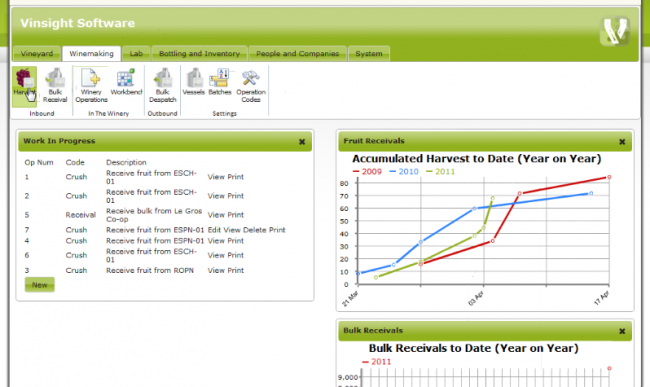Image resolution: width=650 pixels, height=387 pixels.
Task: Click the 2009 legend entry
Action: point(367,172)
